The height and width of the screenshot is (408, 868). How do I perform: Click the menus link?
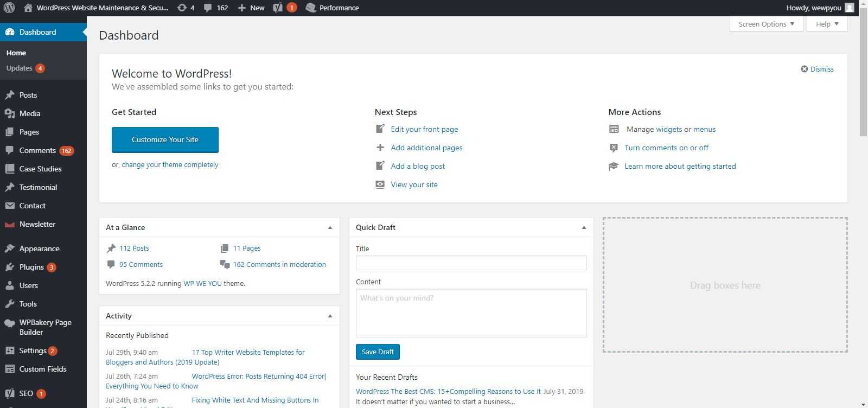tap(704, 129)
